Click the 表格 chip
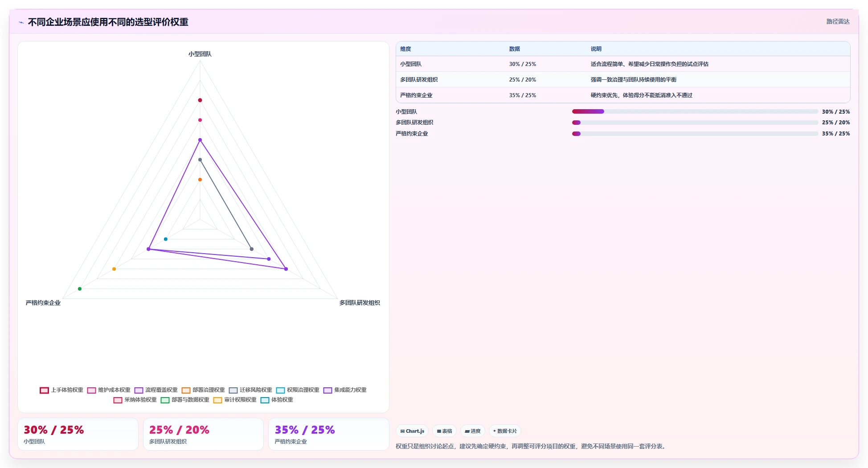The height and width of the screenshot is (468, 868). coord(444,431)
